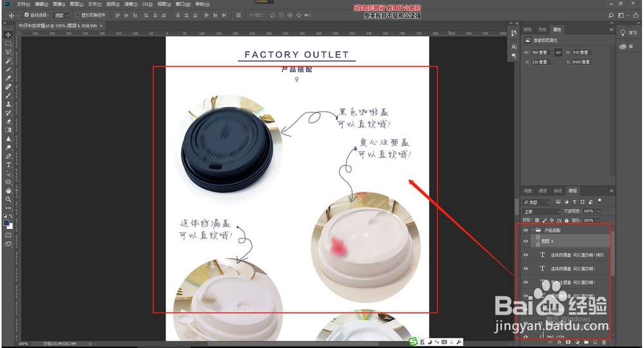The image size is (644, 348).
Task: Select the Healing Brush tool
Action: (x=8, y=87)
